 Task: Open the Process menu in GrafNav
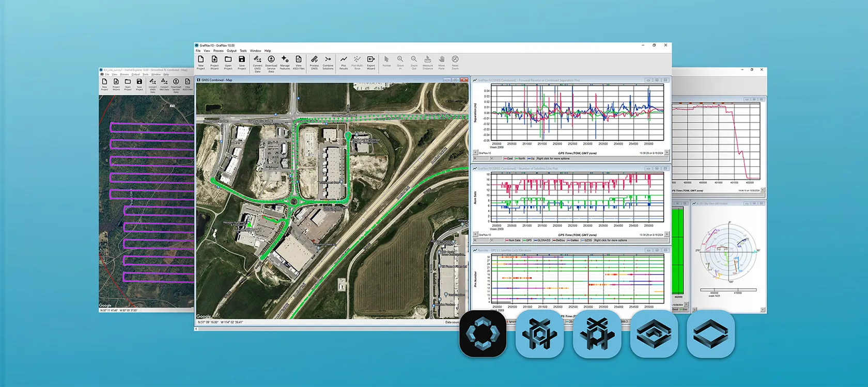[x=219, y=51]
